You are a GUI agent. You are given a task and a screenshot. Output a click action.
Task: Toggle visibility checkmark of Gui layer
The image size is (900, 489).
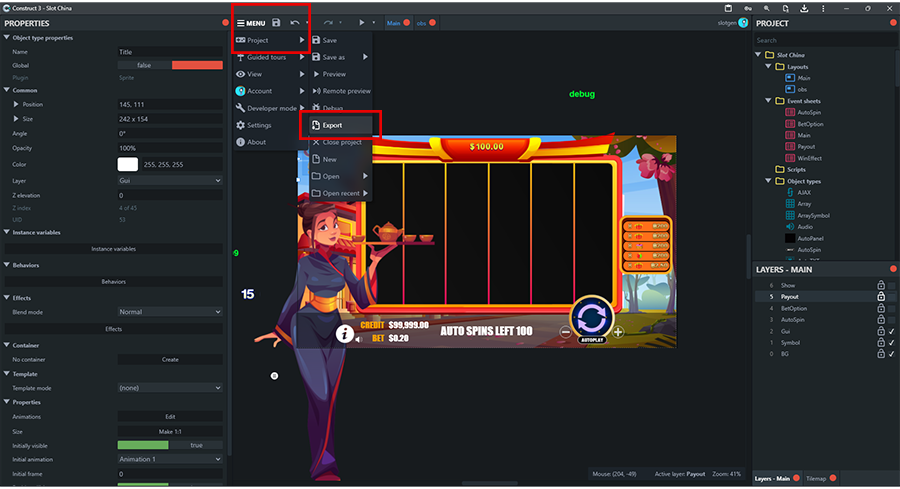click(891, 331)
